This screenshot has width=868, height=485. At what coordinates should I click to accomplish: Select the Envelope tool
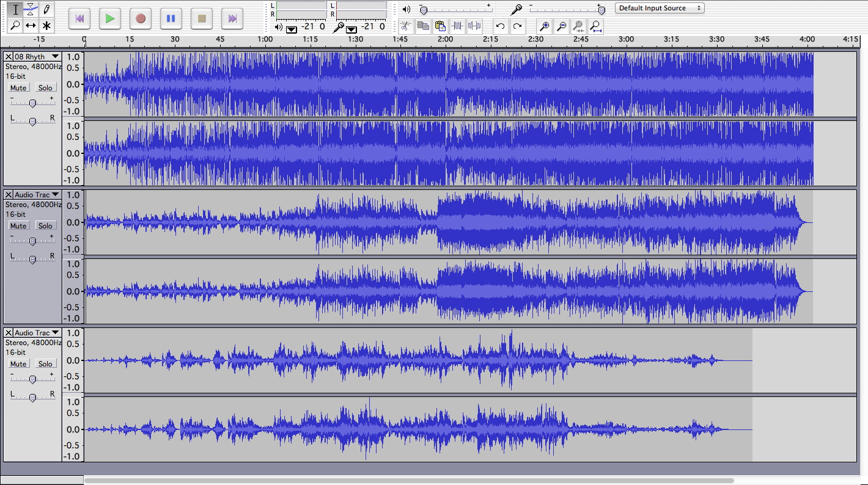31,9
